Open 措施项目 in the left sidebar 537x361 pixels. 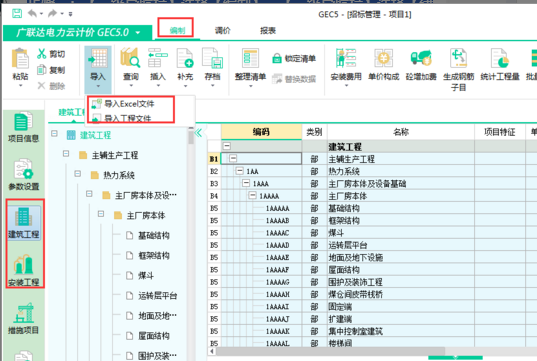[23, 319]
